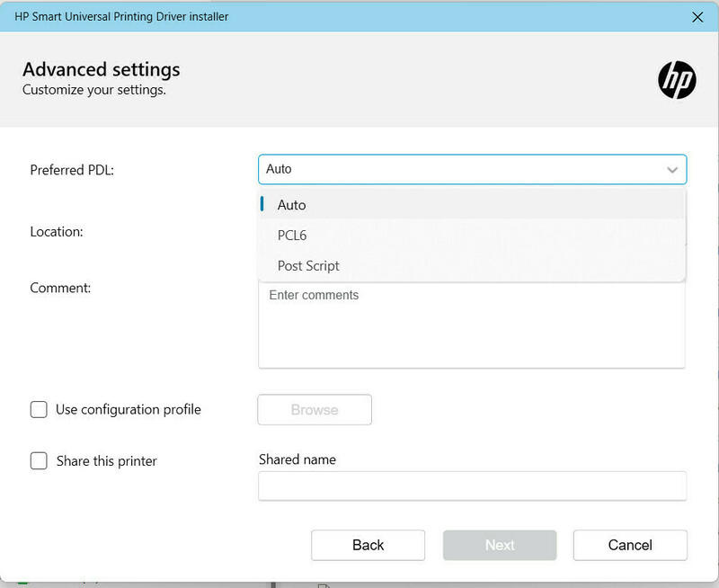The width and height of the screenshot is (719, 588).
Task: Click the installer title bar
Action: click(x=359, y=16)
